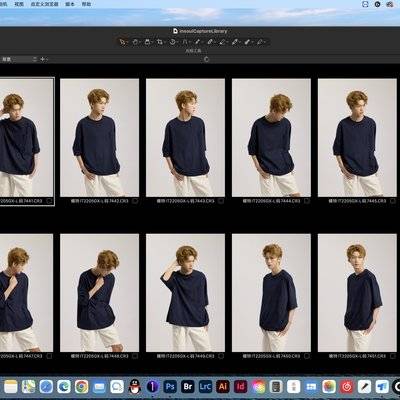Open Notes from the Dock
Screen dimensions: 400x400
[x=10, y=387]
